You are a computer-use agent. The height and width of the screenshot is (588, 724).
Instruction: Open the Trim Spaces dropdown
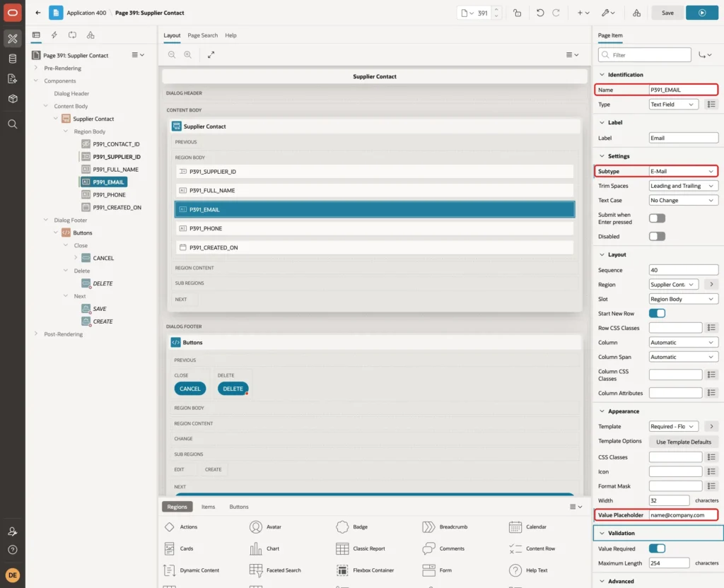tap(683, 186)
